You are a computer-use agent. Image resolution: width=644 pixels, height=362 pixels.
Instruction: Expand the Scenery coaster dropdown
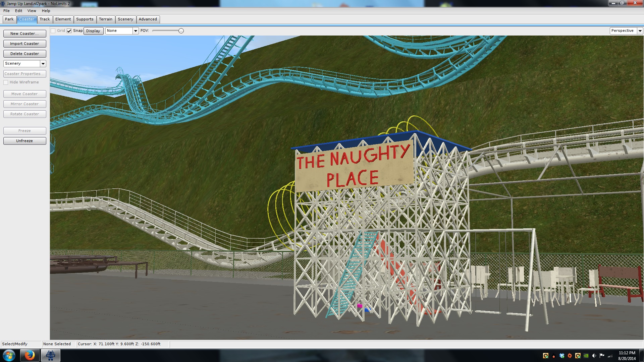[x=43, y=64]
